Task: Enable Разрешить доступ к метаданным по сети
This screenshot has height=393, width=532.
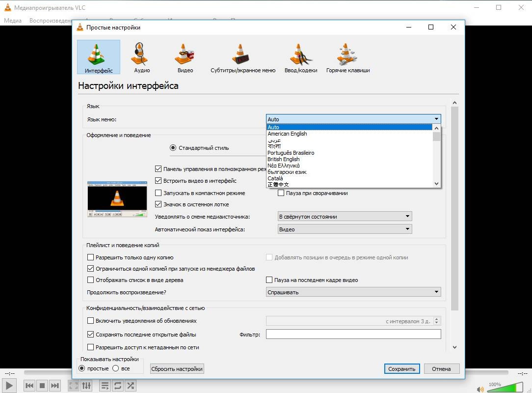Action: tap(91, 347)
